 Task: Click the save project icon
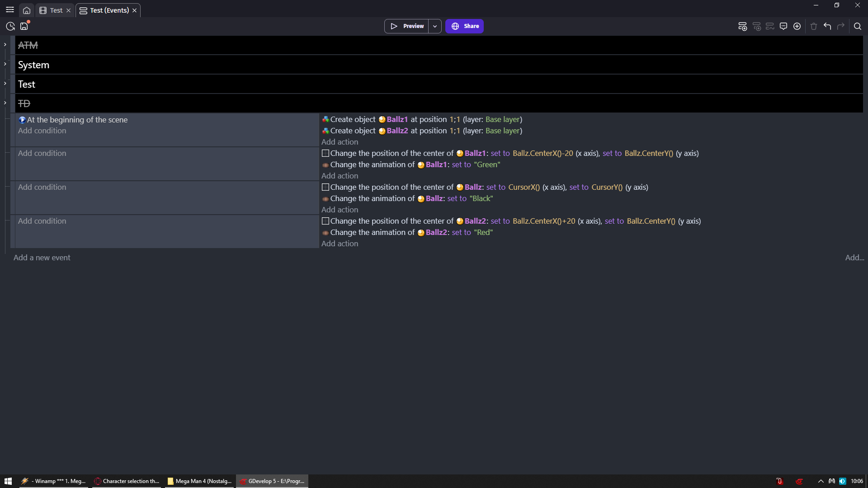[x=24, y=26]
